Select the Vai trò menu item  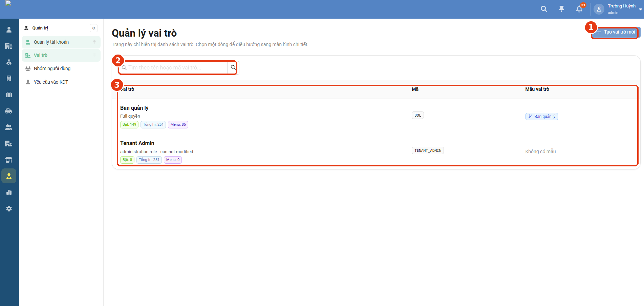point(61,55)
